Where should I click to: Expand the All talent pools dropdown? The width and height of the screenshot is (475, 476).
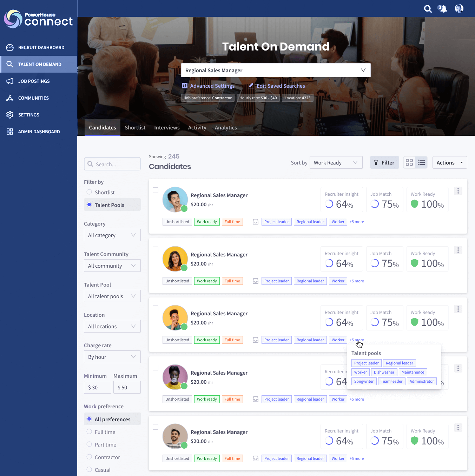click(112, 296)
